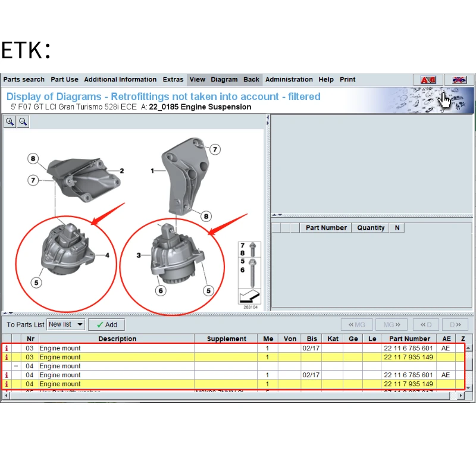Select callout 6 in the diagram
This screenshot has width=476, height=476.
point(161,291)
